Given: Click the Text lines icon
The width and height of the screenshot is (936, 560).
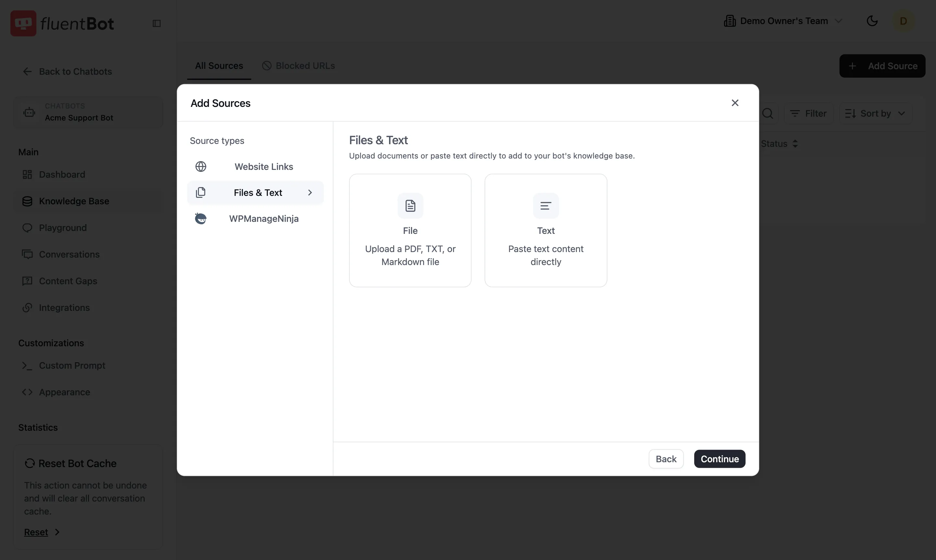Looking at the screenshot, I should (x=546, y=206).
